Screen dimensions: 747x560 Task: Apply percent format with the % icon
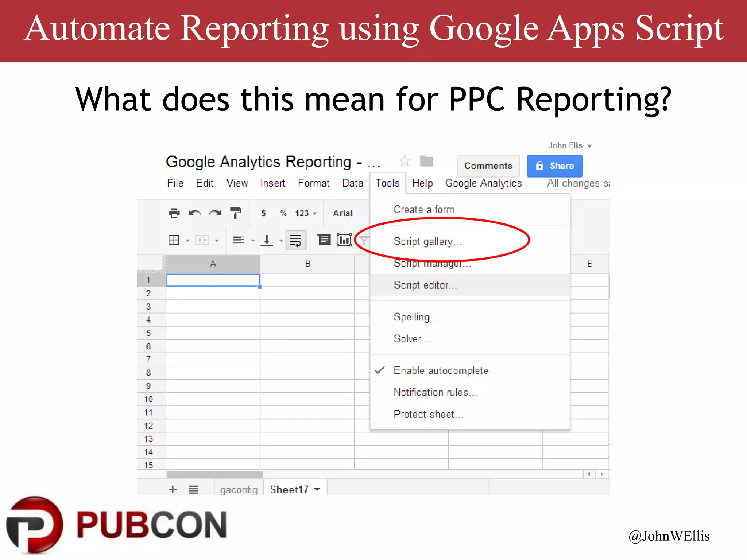click(283, 213)
